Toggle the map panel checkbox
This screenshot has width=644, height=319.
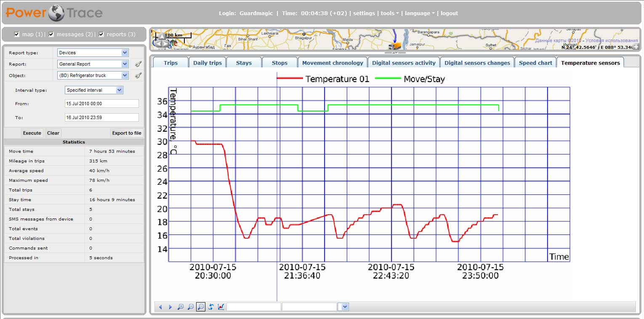click(17, 35)
